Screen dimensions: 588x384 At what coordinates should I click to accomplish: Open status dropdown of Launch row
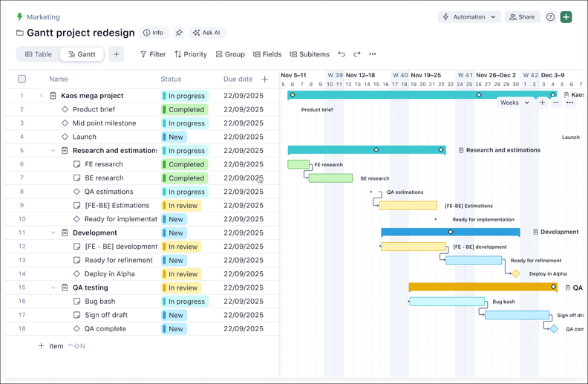(x=174, y=137)
